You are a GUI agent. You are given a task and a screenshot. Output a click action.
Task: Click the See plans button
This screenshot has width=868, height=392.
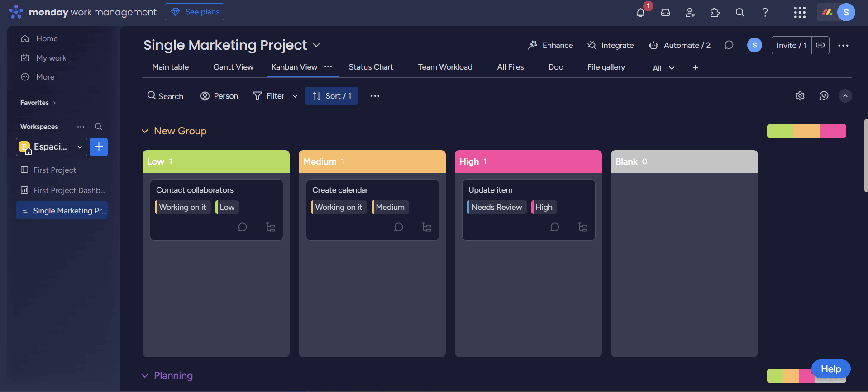coord(195,12)
